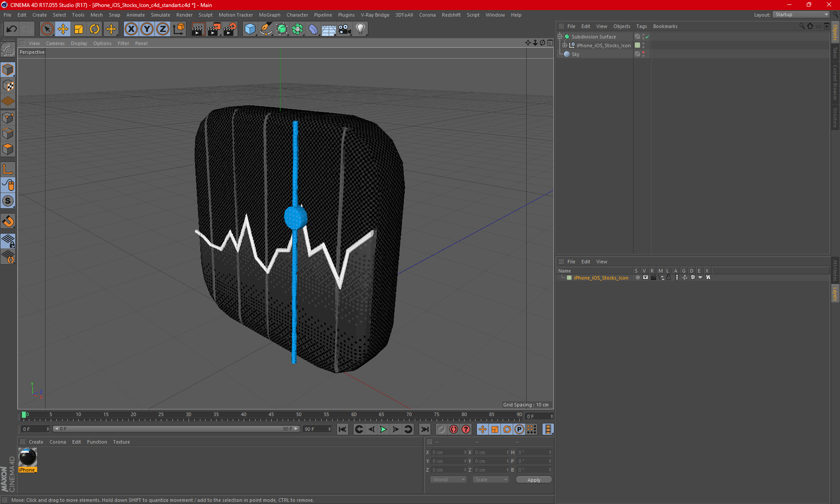Toggle layer lock icon

pos(668,277)
